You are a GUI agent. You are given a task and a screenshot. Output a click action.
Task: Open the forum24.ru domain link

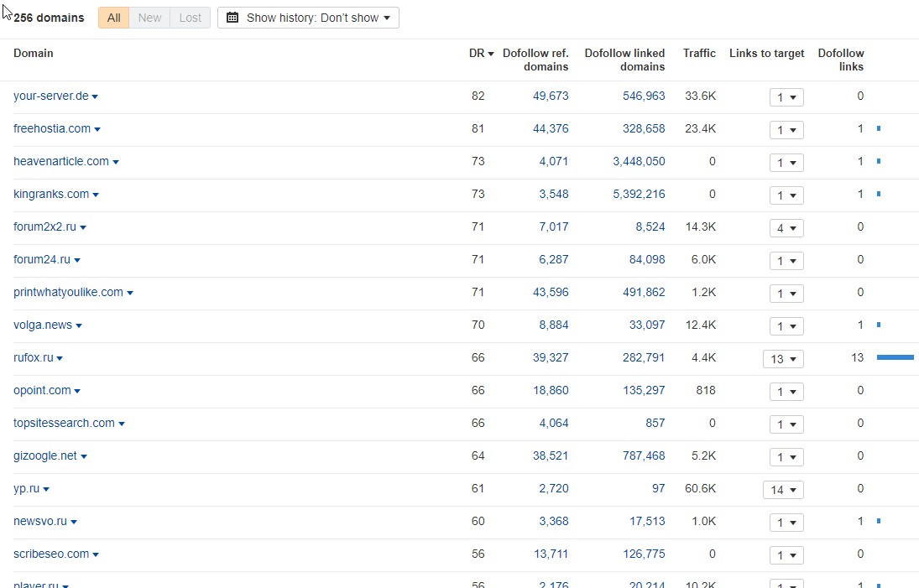(42, 260)
